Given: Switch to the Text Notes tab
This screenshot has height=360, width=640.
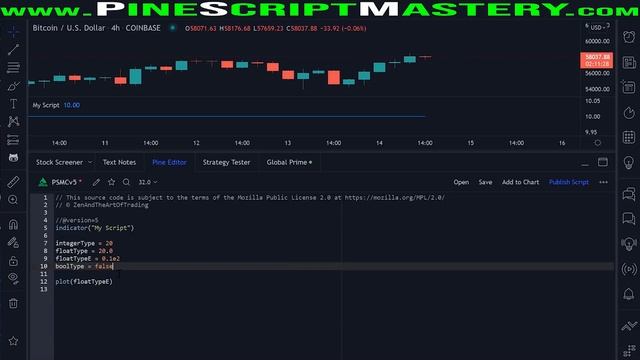Looking at the screenshot, I should [x=119, y=162].
